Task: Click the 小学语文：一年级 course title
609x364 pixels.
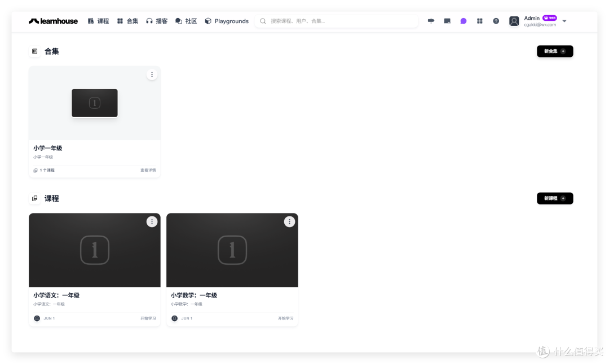Action: [x=56, y=295]
